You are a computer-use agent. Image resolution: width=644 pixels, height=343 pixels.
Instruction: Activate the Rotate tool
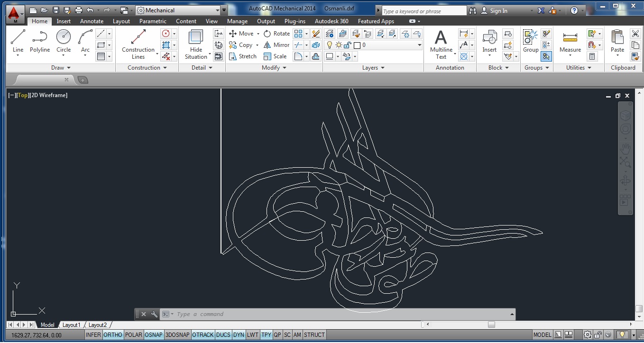click(276, 34)
